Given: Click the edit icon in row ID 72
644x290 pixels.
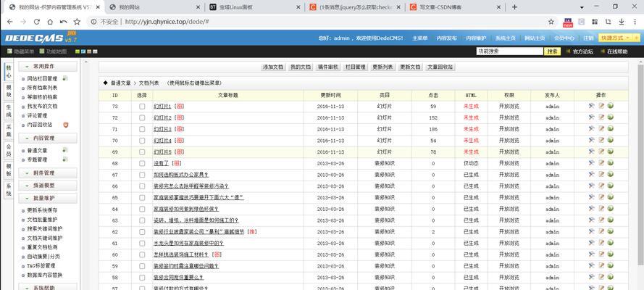Looking at the screenshot, I should (x=602, y=117).
